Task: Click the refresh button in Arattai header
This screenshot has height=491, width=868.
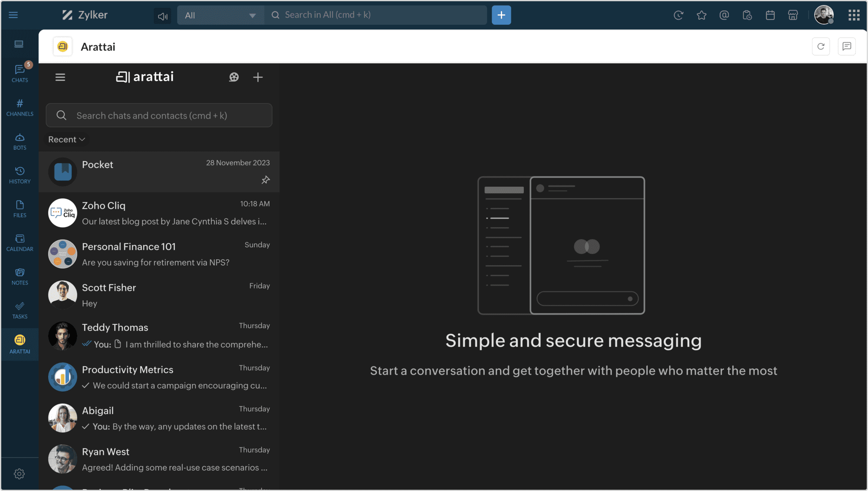Action: point(820,46)
